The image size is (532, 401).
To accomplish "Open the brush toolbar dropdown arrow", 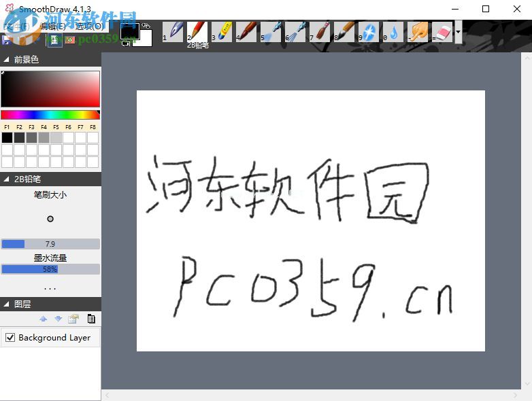I will [x=459, y=32].
